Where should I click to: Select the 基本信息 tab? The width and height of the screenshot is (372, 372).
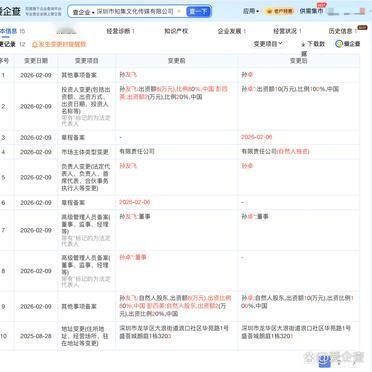coord(12,31)
